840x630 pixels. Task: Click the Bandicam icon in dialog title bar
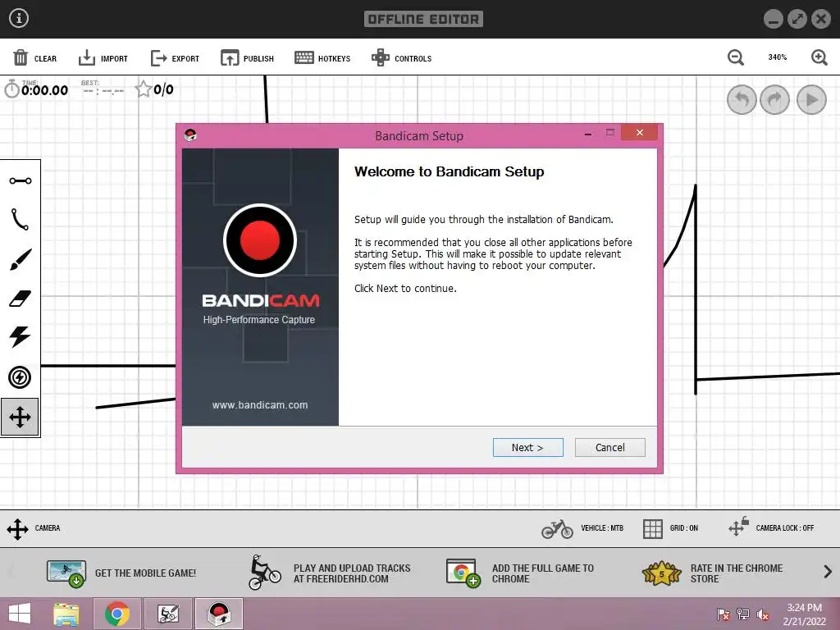pyautogui.click(x=190, y=135)
